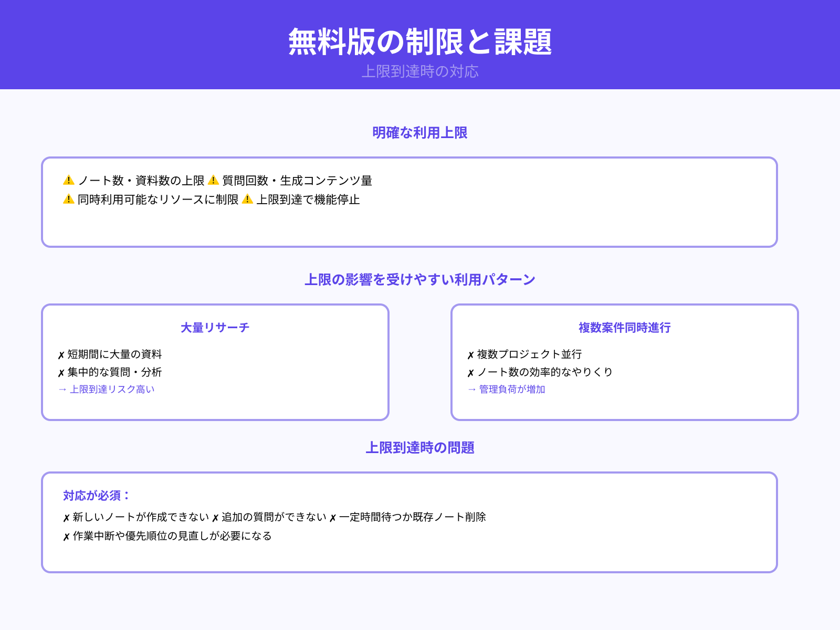
Task: Click the warning icon before 質問回数・生成コンテンツ量
Action: (x=213, y=181)
